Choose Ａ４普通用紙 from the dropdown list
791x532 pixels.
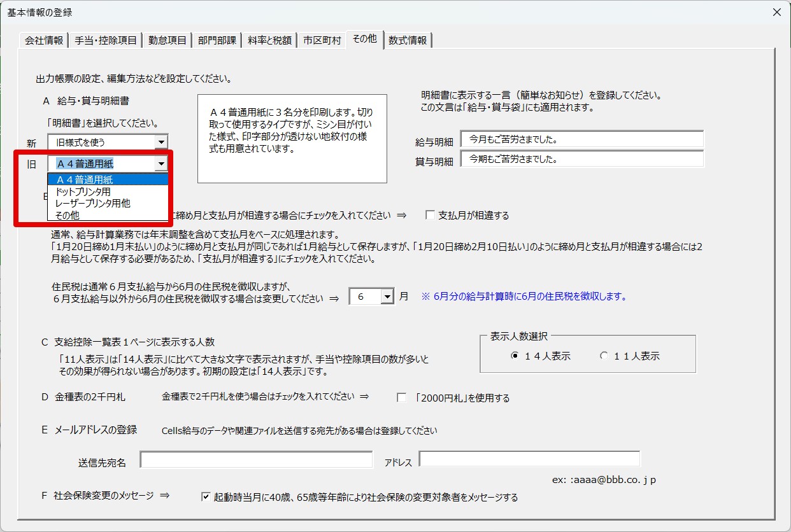click(x=108, y=179)
